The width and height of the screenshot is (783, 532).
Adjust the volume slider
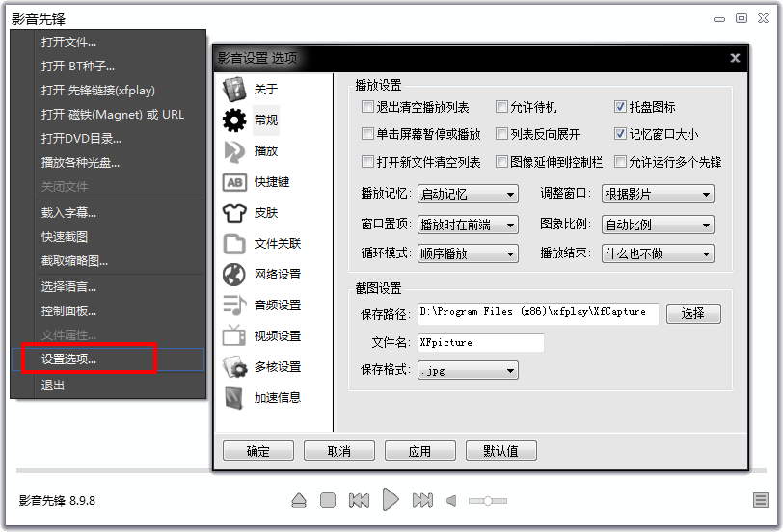pyautogui.click(x=488, y=500)
